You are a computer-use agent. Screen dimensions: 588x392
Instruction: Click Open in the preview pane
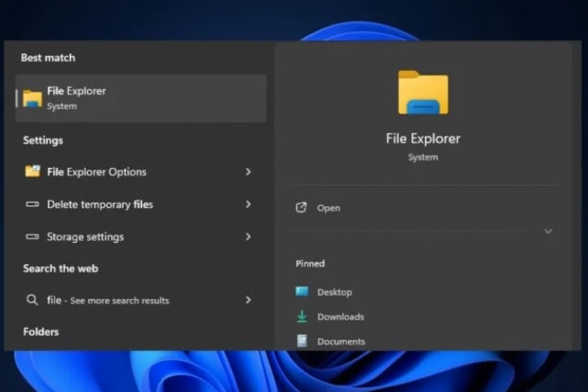click(329, 208)
